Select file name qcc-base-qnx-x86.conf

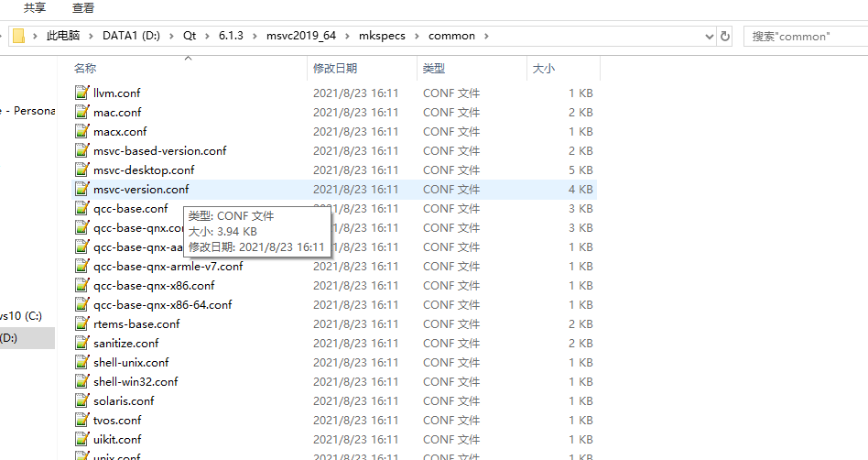[154, 286]
